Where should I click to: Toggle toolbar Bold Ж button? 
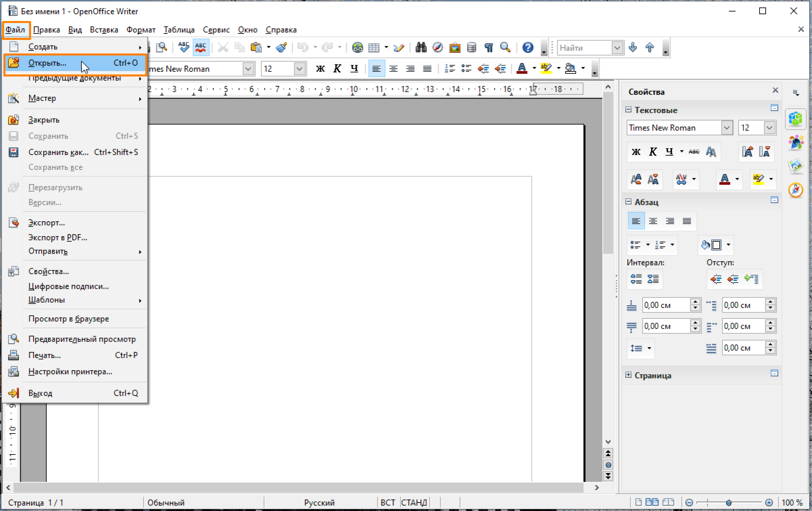(x=321, y=68)
